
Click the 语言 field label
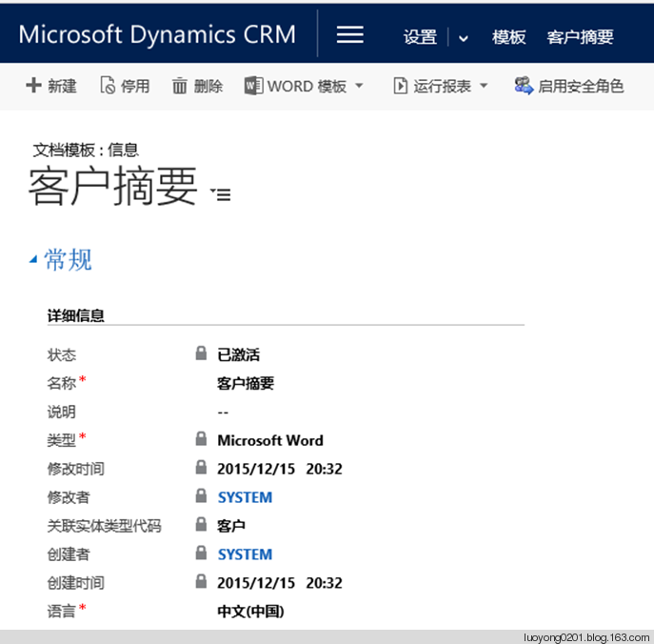[x=61, y=612]
